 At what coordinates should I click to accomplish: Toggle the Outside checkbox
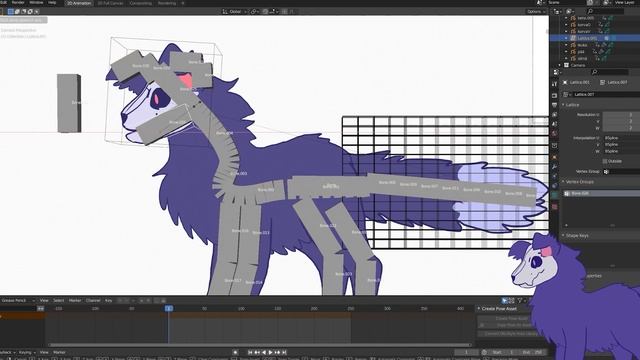(605, 161)
